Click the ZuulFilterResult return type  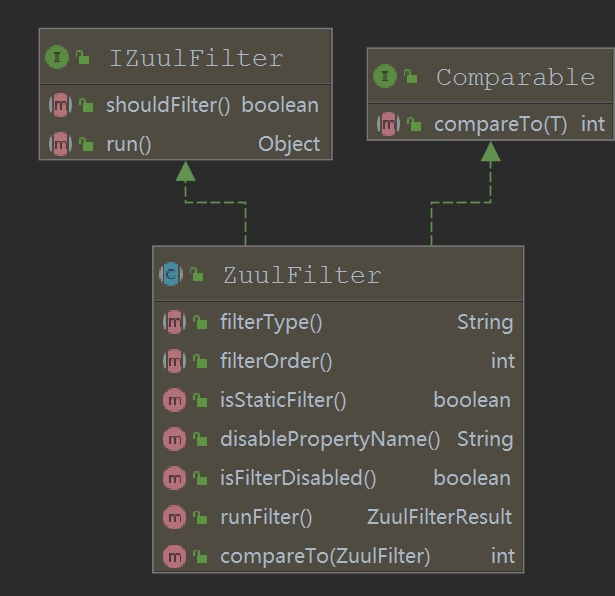click(439, 517)
